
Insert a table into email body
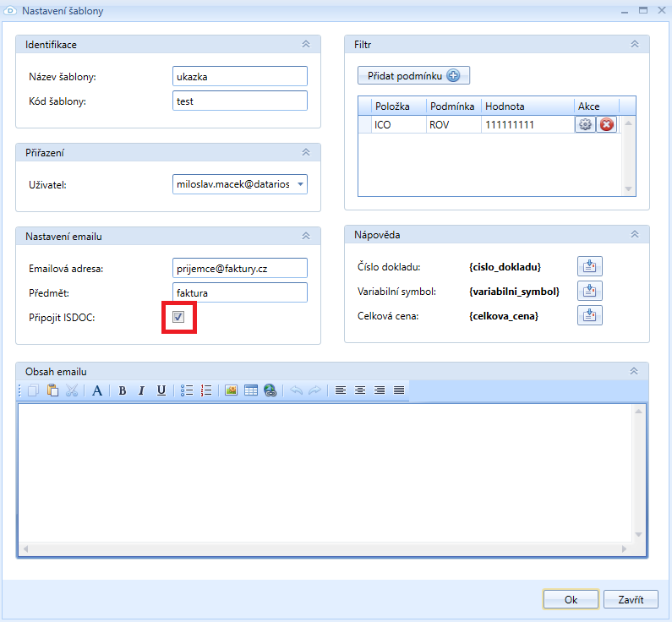pyautogui.click(x=250, y=390)
